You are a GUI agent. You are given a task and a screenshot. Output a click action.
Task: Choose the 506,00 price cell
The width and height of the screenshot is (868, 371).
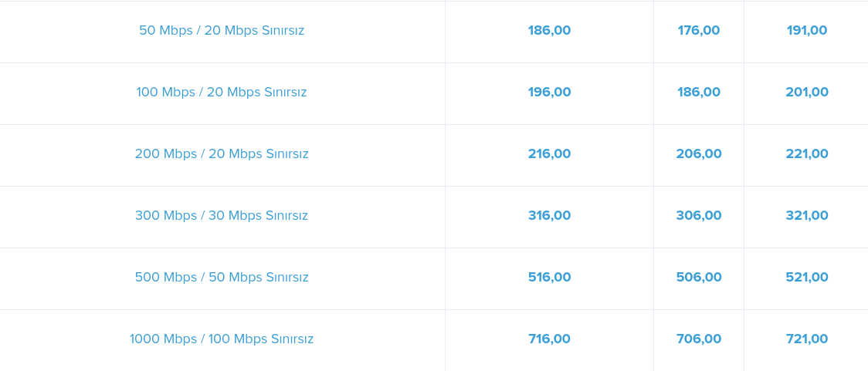pos(699,278)
